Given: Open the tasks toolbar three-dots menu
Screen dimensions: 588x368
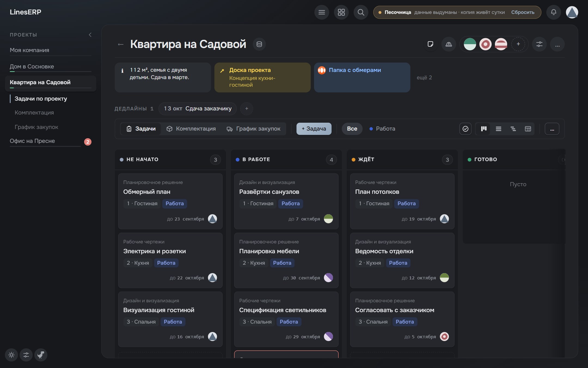Looking at the screenshot, I should [552, 129].
